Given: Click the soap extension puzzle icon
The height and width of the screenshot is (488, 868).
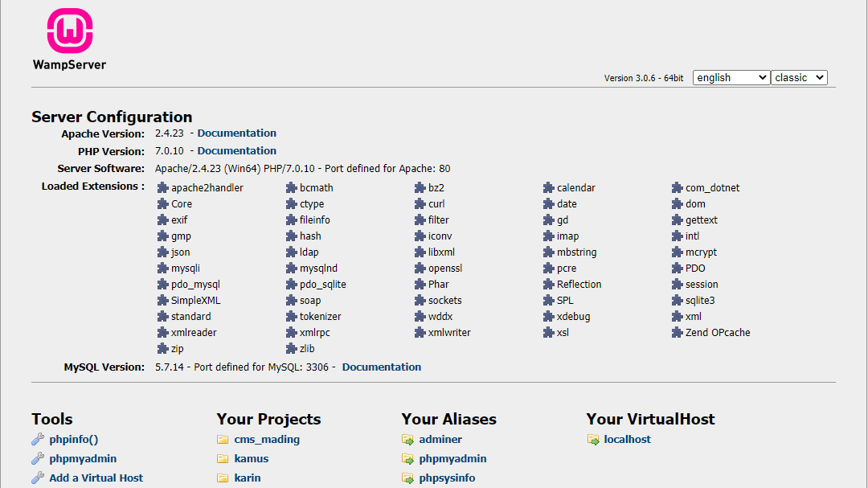Looking at the screenshot, I should point(291,300).
